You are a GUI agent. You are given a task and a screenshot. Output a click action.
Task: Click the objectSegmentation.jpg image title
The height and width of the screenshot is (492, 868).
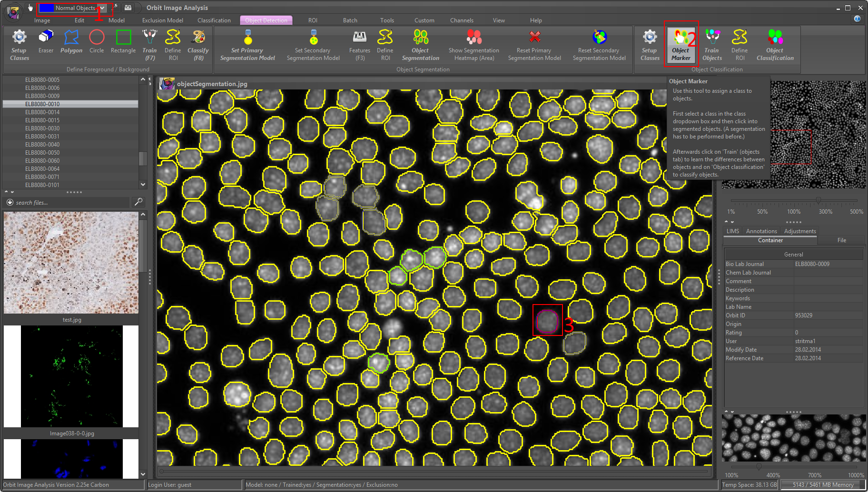pos(212,84)
